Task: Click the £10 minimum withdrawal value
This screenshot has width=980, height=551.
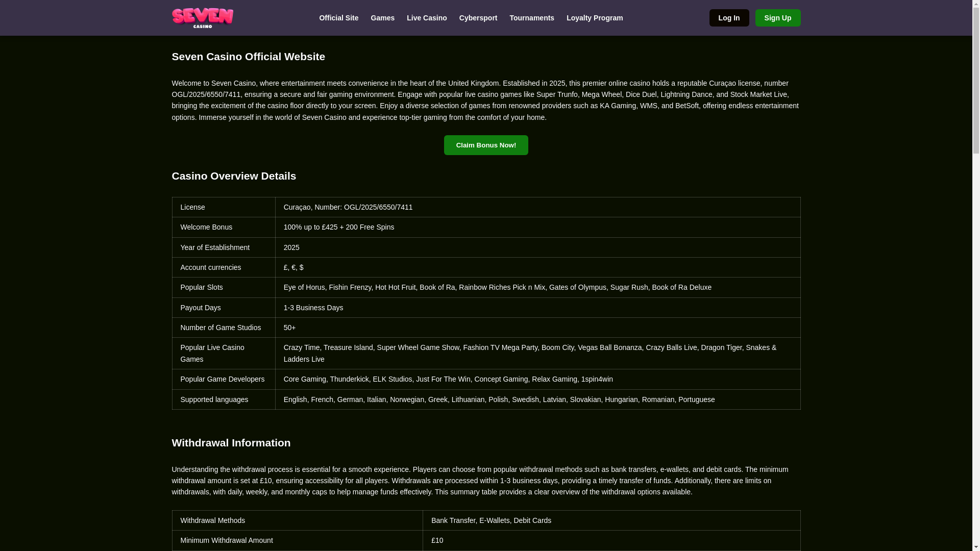Action: [x=611, y=540]
